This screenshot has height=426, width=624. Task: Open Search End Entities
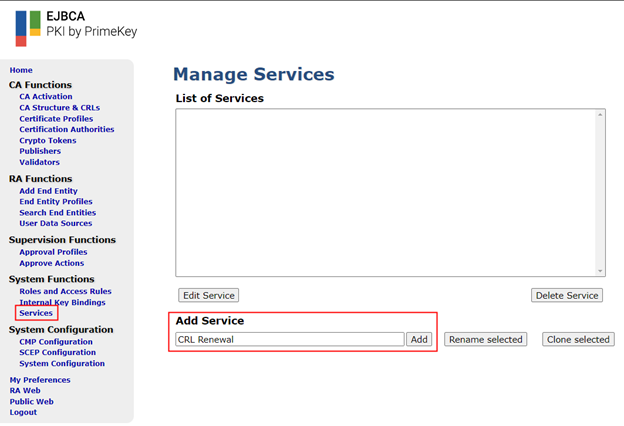point(57,213)
